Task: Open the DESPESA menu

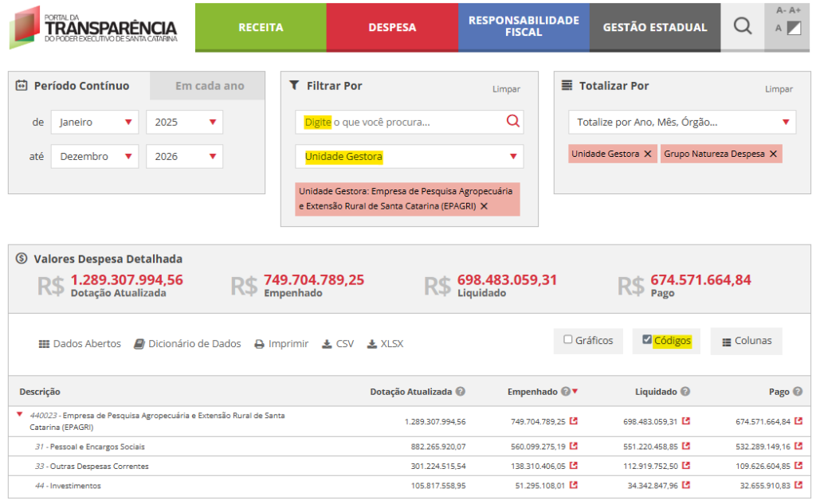Action: 392,27
